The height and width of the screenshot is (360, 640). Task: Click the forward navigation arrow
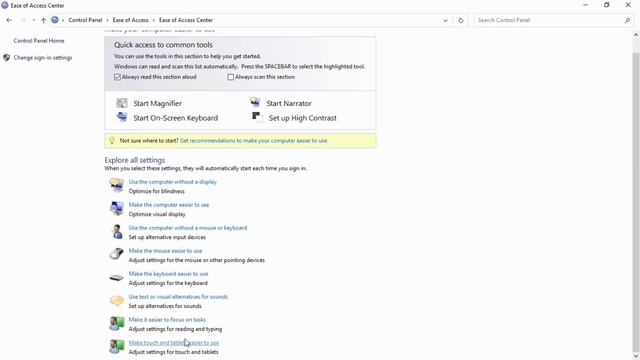click(23, 20)
